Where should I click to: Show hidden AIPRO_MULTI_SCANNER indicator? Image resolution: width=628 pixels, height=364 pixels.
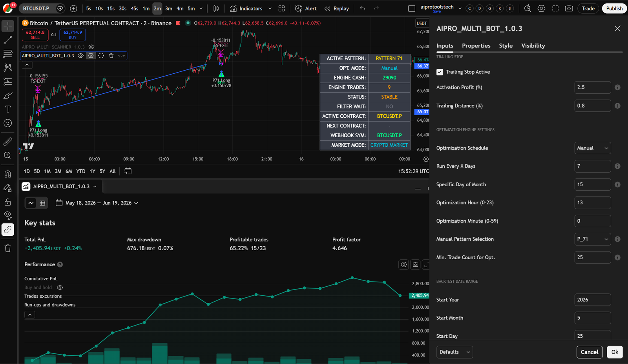coord(91,47)
